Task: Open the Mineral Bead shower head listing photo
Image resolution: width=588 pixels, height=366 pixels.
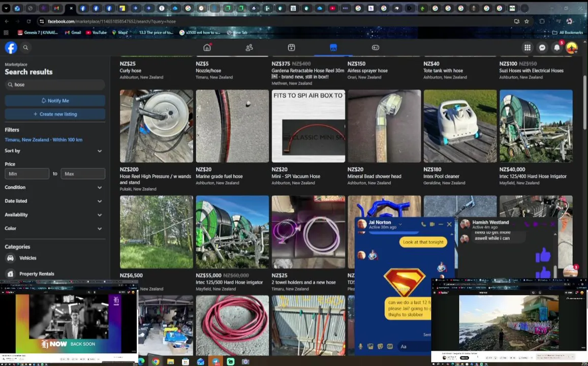Action: [384, 126]
